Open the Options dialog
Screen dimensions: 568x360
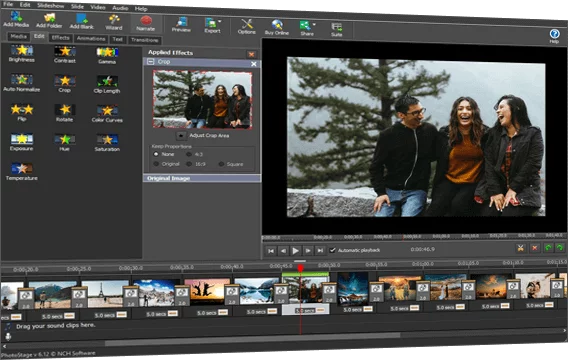tap(247, 26)
